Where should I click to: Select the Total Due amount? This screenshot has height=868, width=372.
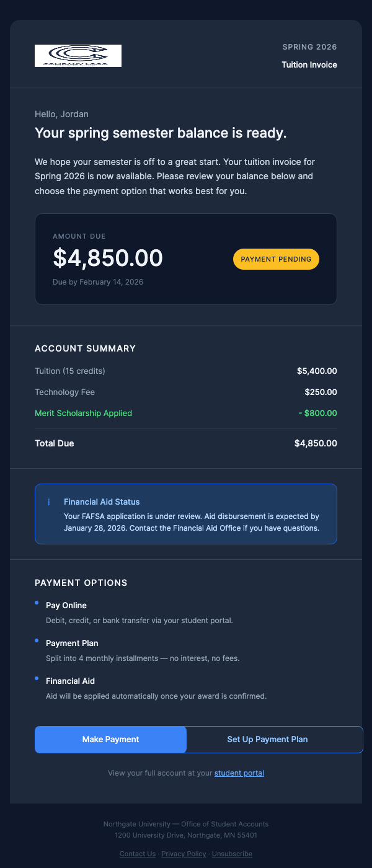tap(316, 443)
